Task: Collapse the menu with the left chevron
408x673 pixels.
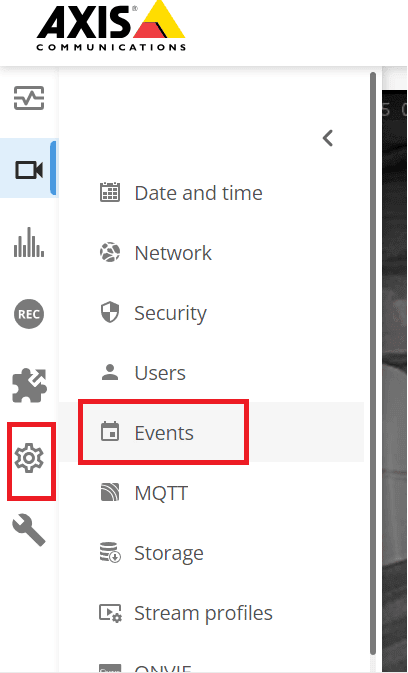Action: tap(328, 138)
